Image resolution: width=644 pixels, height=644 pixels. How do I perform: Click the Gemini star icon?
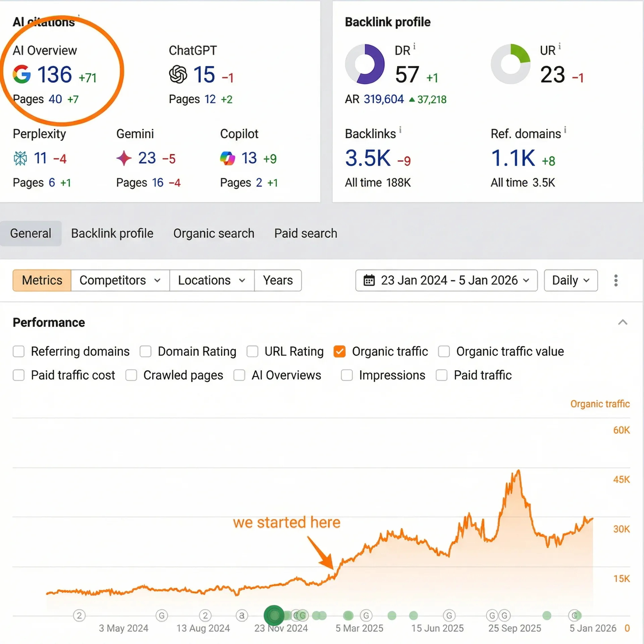[124, 158]
